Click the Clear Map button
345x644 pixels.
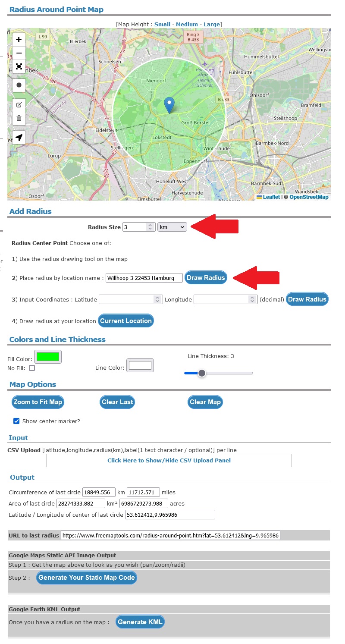coord(205,402)
